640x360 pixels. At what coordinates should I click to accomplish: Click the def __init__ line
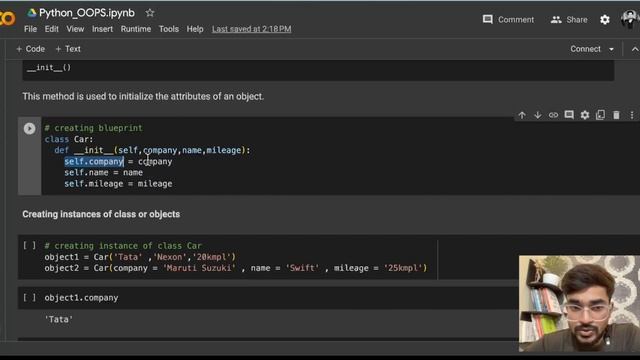pos(152,150)
